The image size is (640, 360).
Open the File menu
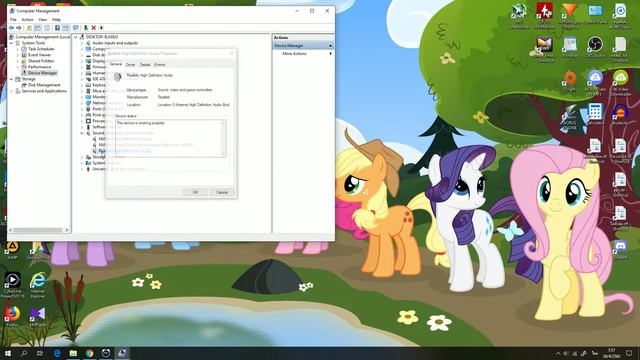(13, 20)
